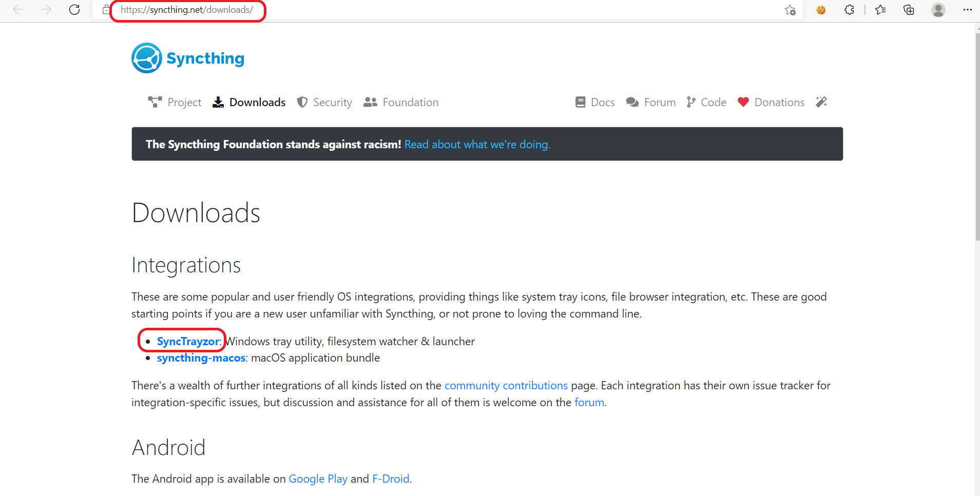Open the SyncTrayzor link
Viewport: 980px width, 496px height.
pyautogui.click(x=188, y=341)
